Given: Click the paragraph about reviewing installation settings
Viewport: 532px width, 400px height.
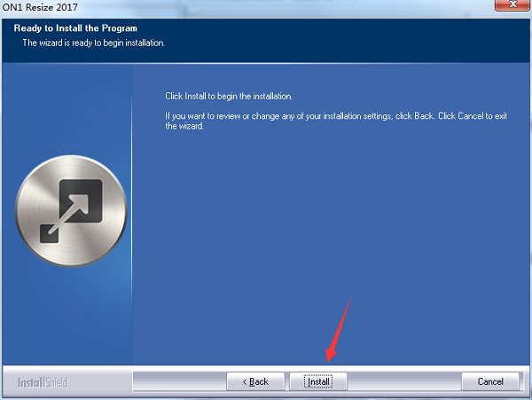Looking at the screenshot, I should 336,121.
